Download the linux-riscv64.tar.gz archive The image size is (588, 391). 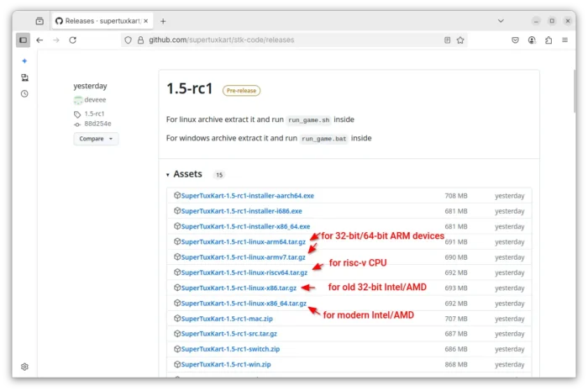pyautogui.click(x=244, y=272)
